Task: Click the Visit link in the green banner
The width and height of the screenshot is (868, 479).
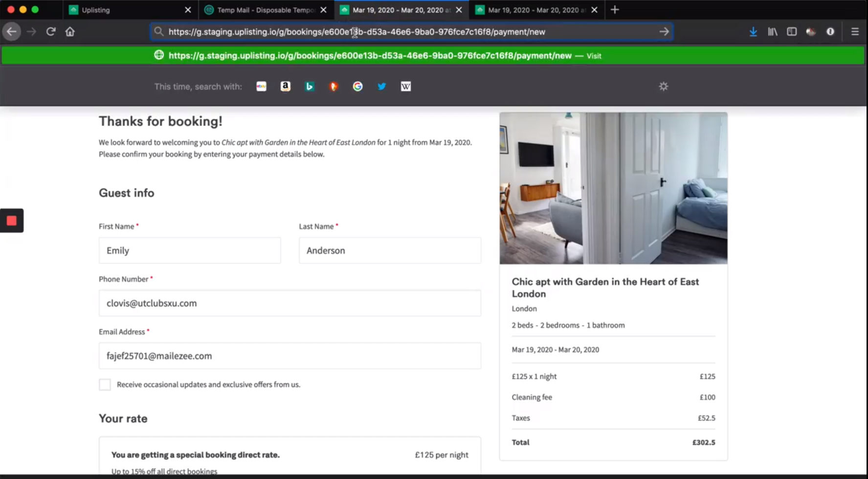Action: tap(594, 55)
